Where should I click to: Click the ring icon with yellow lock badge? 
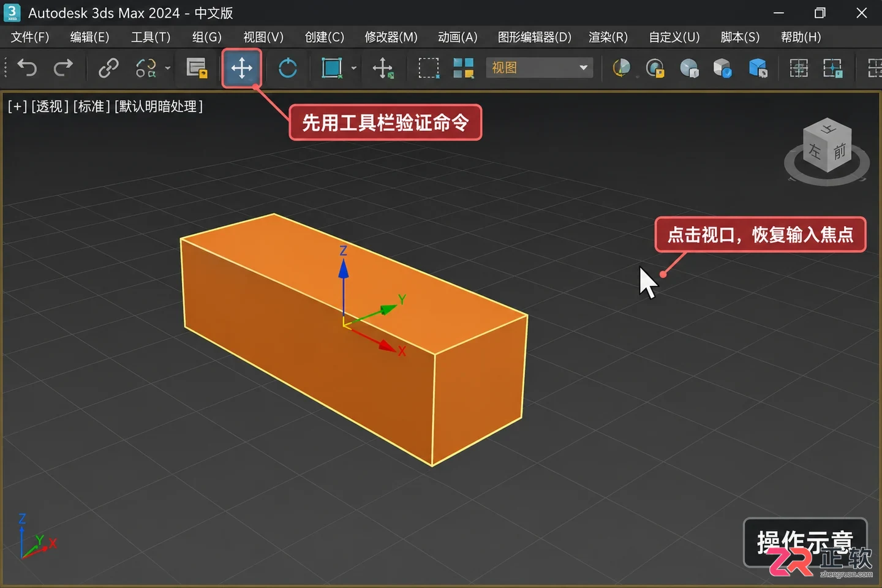pyautogui.click(x=655, y=68)
